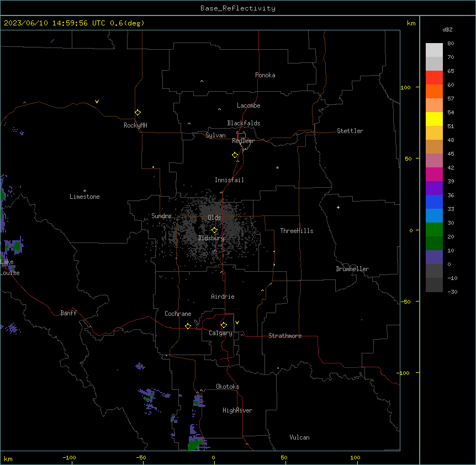Click the Olds label
The height and width of the screenshot is (465, 476).
(x=214, y=218)
